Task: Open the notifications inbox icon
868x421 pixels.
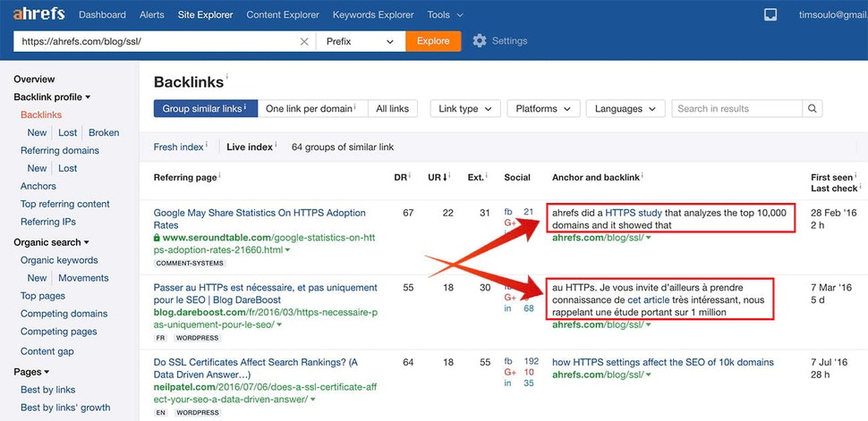Action: point(770,15)
